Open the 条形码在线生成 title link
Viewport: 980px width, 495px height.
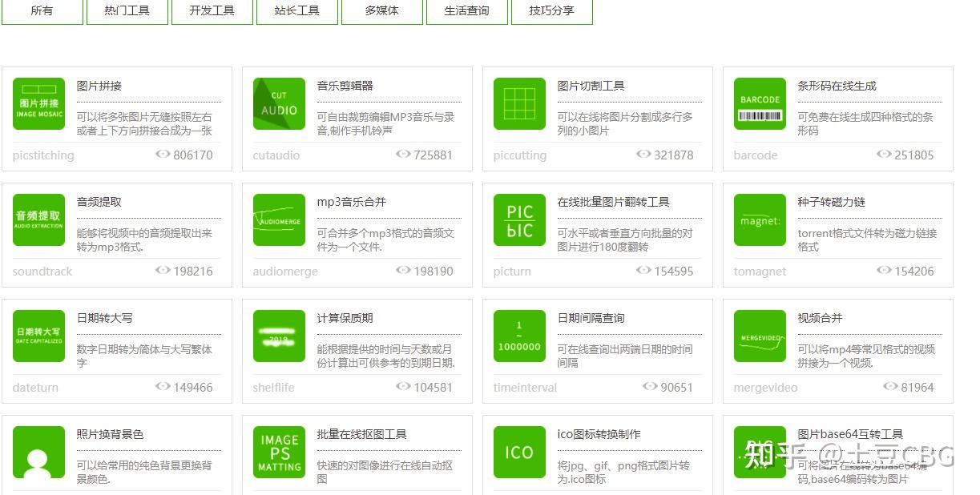coord(837,86)
